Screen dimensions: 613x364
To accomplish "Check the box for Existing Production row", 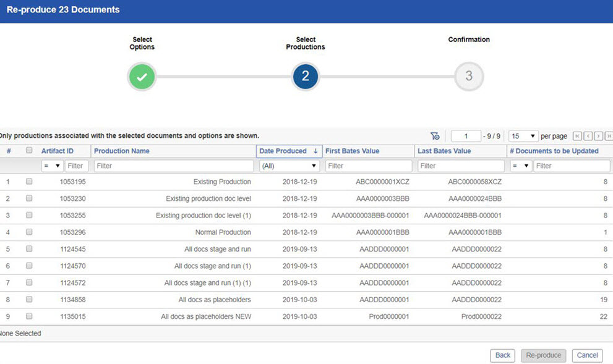I will 29,181.
